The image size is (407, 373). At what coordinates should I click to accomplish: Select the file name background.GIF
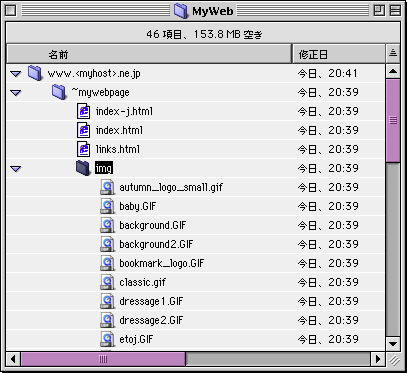click(153, 225)
